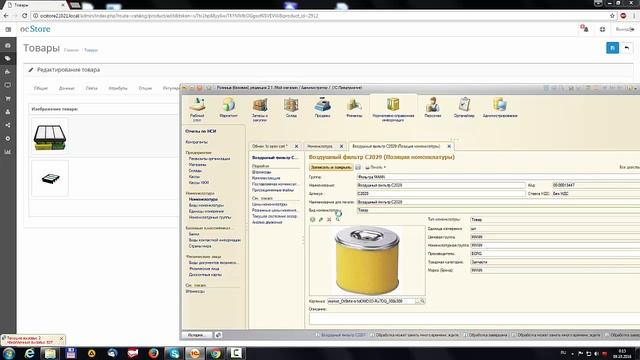The height and width of the screenshot is (360, 640).
Task: Open 1C Продажи cash register section
Action: pyautogui.click(x=322, y=108)
